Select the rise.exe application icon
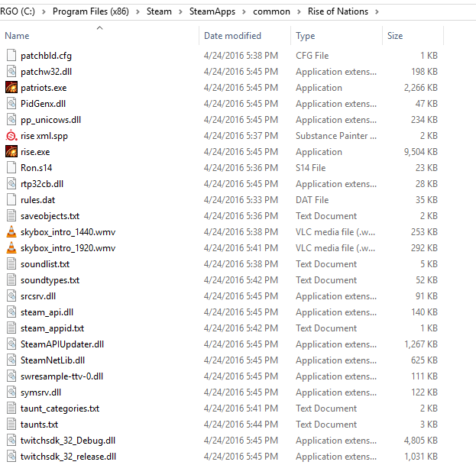This screenshot has height=465, width=476. 11,152
